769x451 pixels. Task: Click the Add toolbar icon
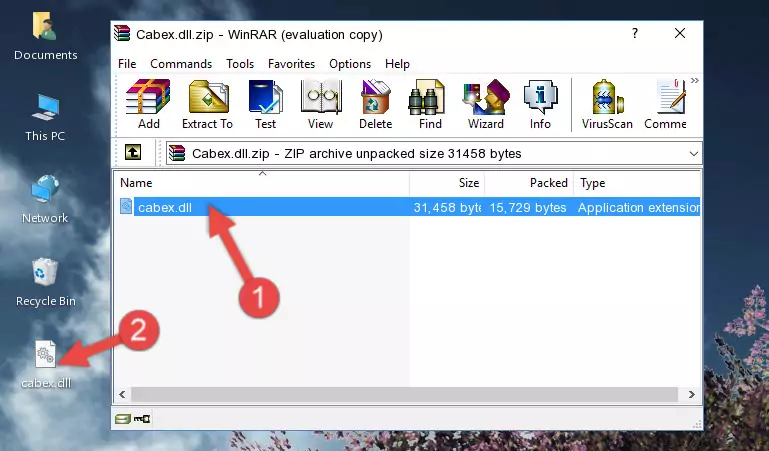point(148,104)
